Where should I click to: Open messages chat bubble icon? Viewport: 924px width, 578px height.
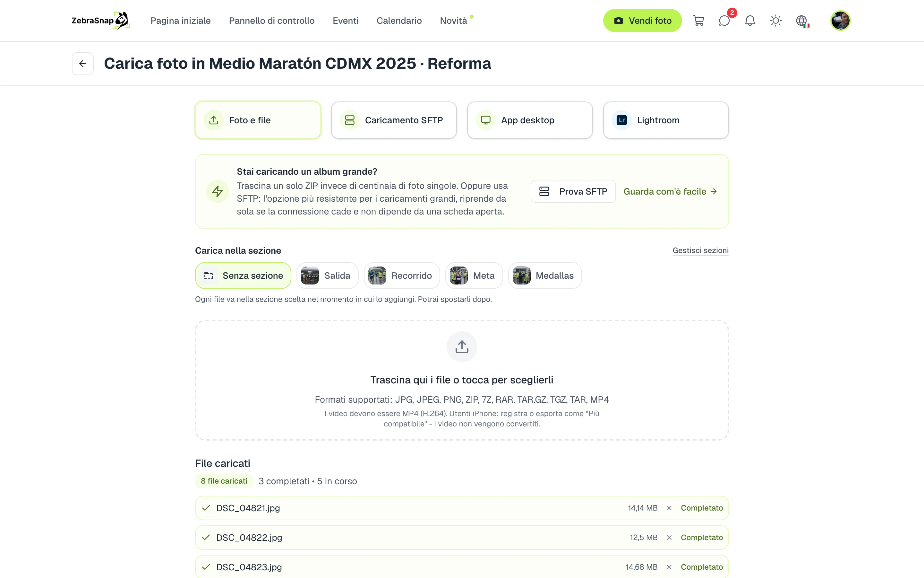(724, 21)
